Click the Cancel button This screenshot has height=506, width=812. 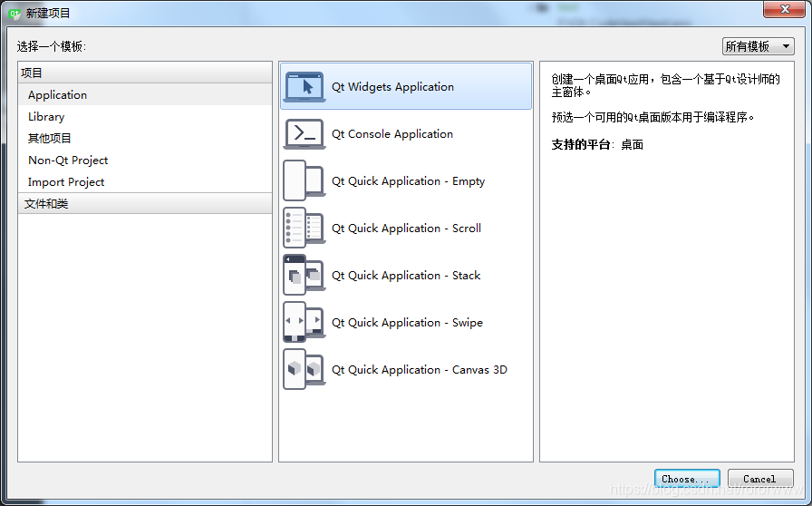pos(759,479)
